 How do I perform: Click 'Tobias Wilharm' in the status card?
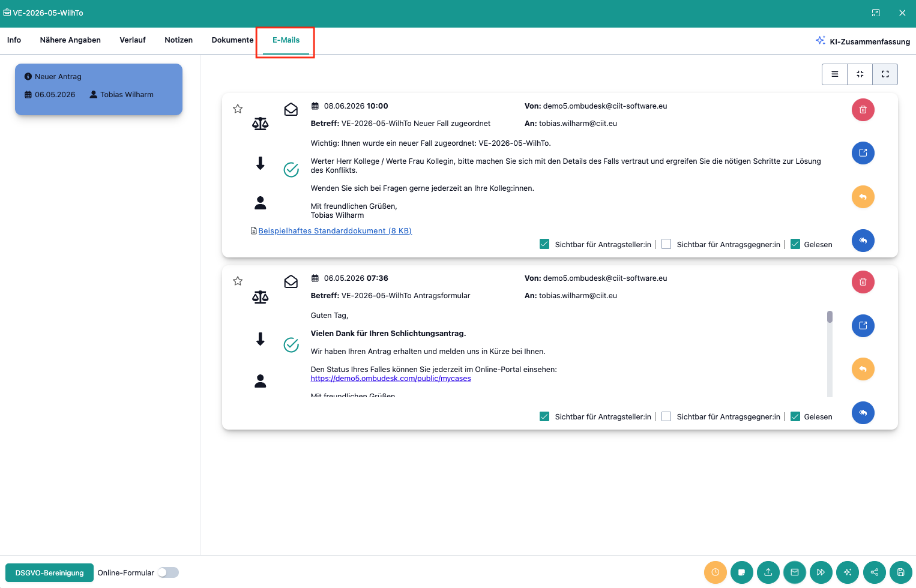pos(127,95)
